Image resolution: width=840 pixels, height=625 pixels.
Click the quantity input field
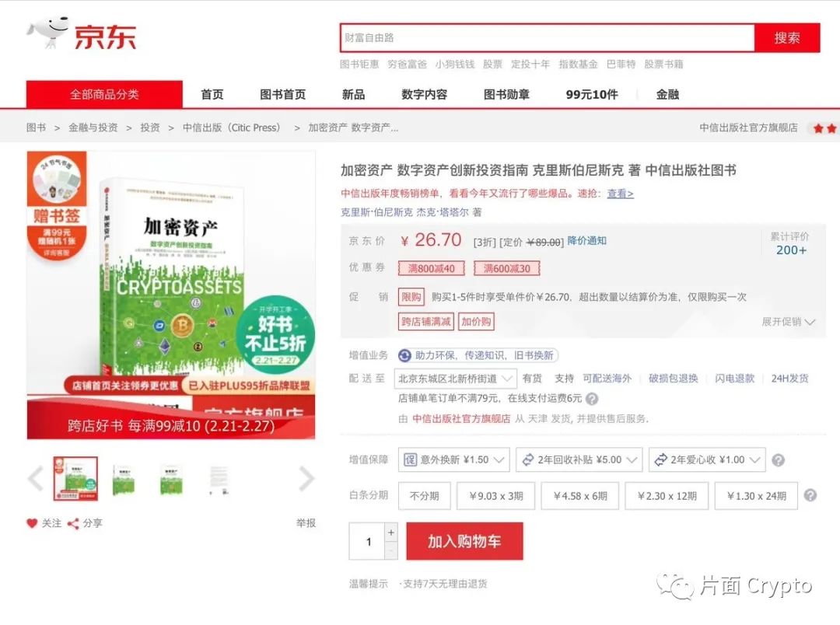tap(367, 542)
